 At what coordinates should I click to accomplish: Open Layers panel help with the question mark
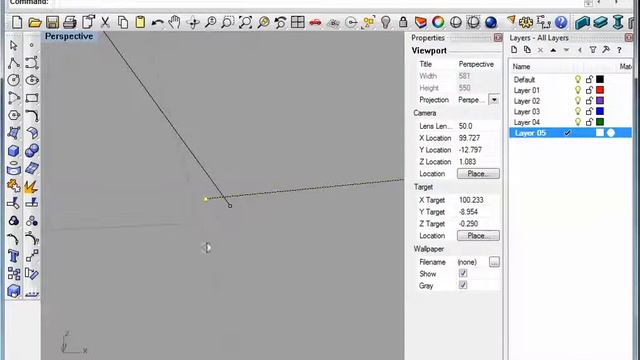tap(619, 50)
